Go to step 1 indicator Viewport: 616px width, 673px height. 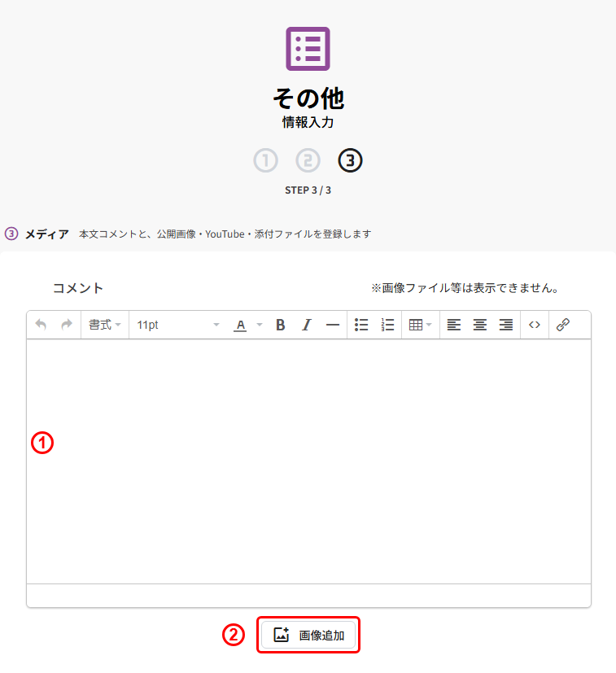click(266, 160)
